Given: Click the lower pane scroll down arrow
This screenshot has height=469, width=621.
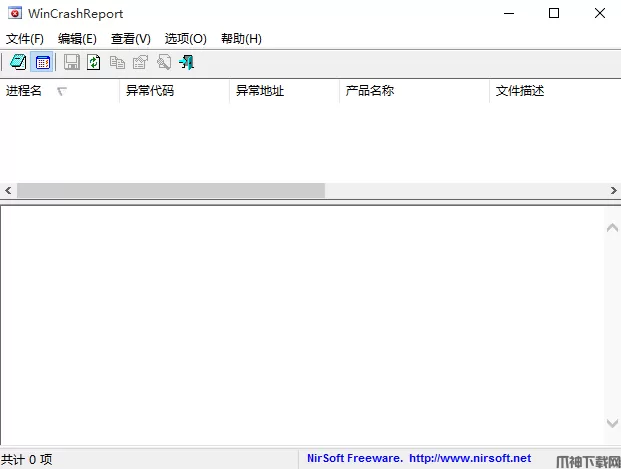Looking at the screenshot, I should 612,423.
